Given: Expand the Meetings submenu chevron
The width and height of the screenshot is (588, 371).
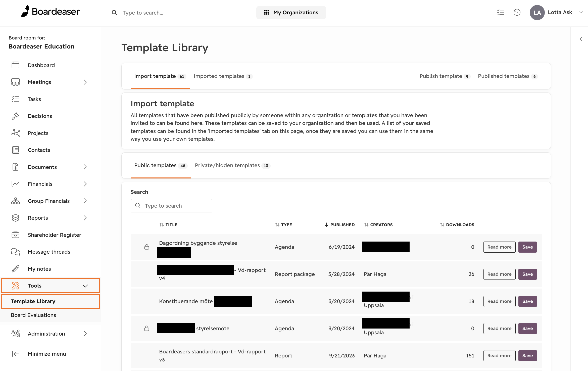Looking at the screenshot, I should click(x=85, y=82).
